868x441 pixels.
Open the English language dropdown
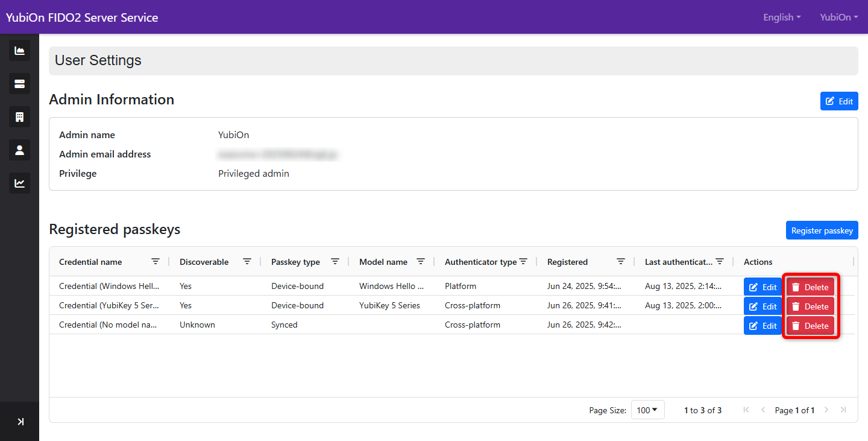click(782, 17)
